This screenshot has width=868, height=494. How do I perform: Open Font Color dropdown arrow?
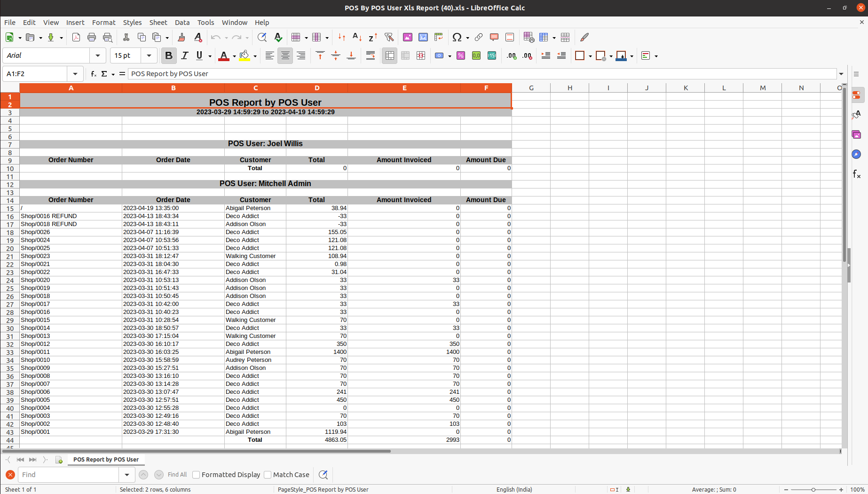[x=234, y=56]
